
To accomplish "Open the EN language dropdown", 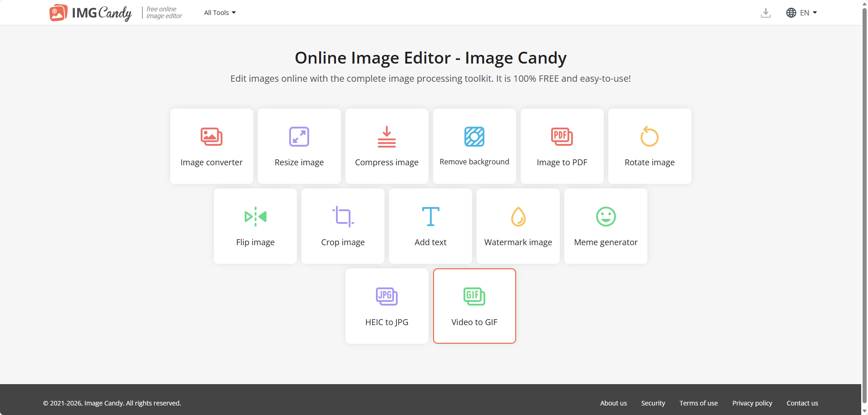I will pos(808,13).
